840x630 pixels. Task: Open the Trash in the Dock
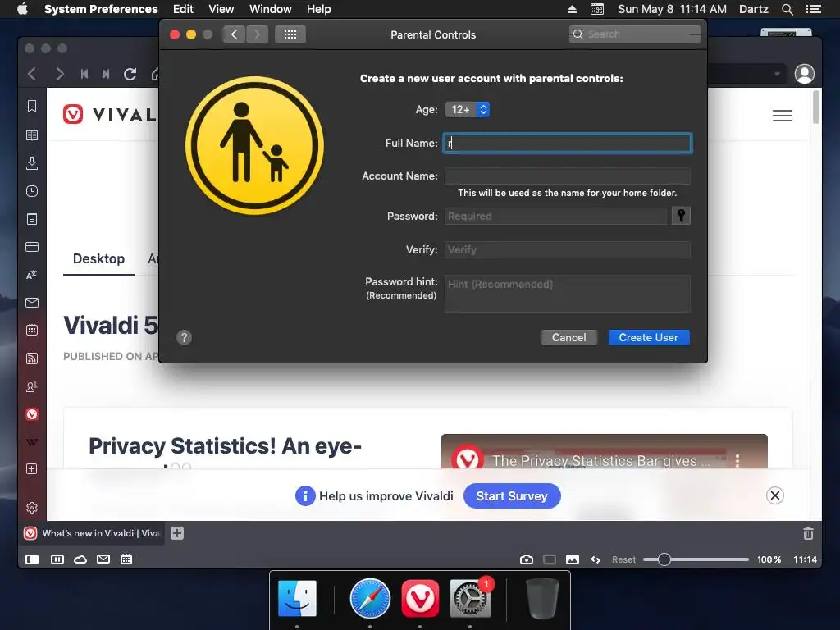[542, 598]
